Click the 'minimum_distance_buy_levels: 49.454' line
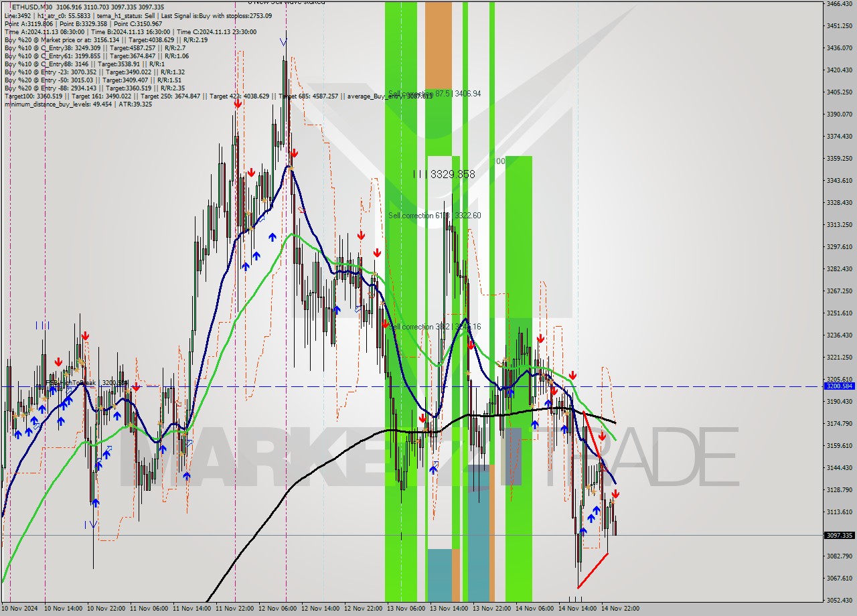The width and height of the screenshot is (857, 616). [58, 104]
